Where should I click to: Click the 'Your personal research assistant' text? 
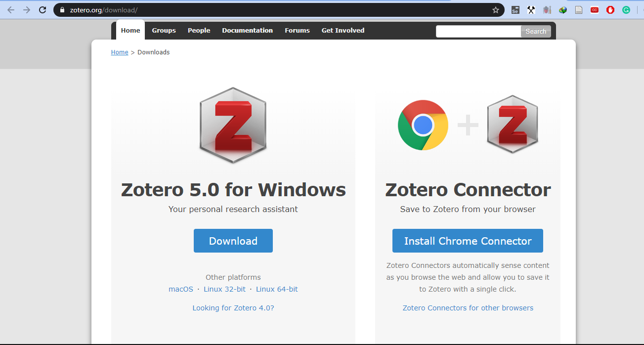tap(233, 209)
